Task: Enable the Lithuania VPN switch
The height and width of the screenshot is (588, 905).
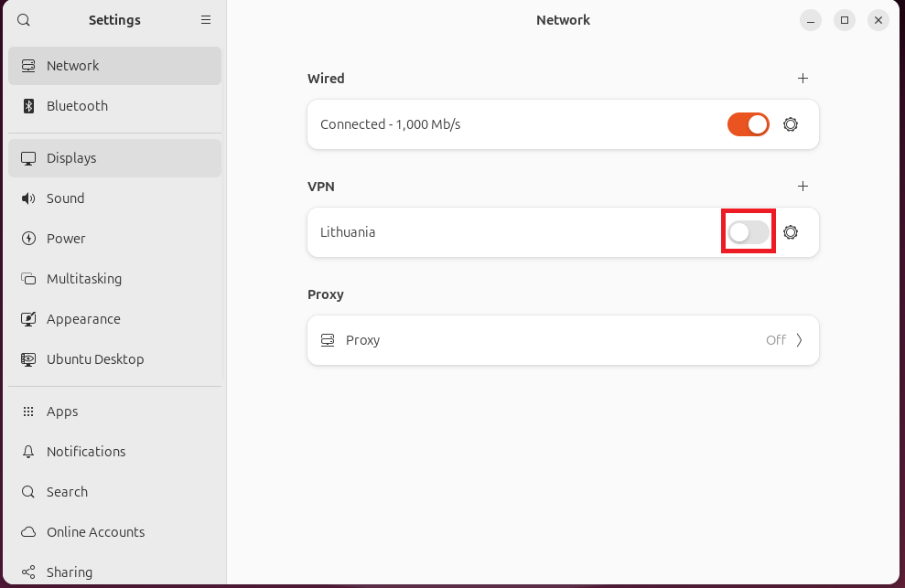Action: pos(748,232)
